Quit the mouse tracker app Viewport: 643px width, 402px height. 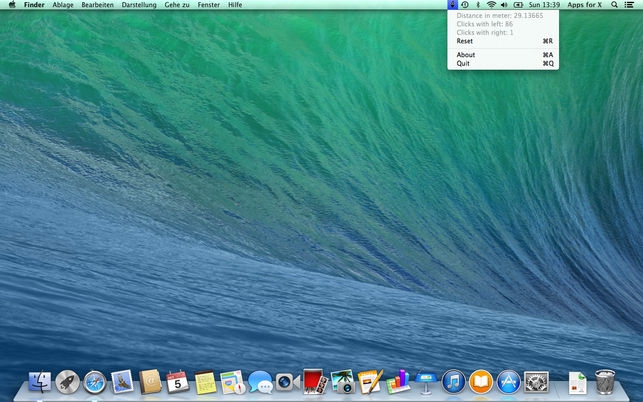pyautogui.click(x=463, y=63)
